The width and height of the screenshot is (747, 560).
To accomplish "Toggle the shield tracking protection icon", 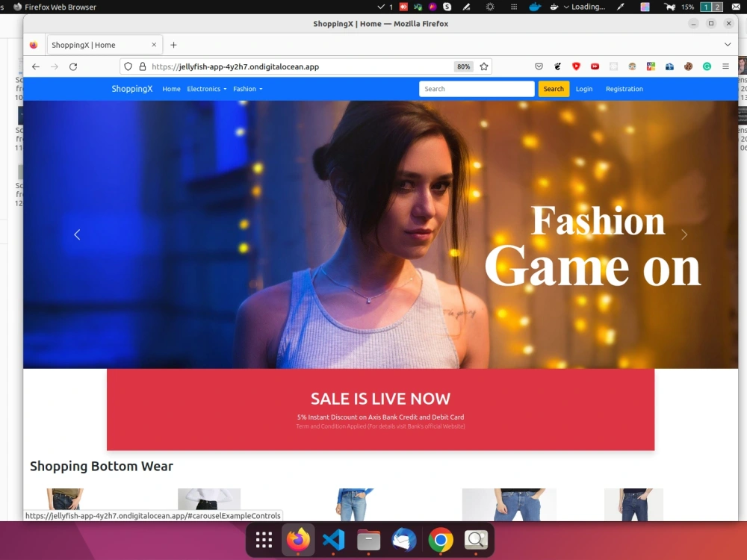I will (128, 66).
